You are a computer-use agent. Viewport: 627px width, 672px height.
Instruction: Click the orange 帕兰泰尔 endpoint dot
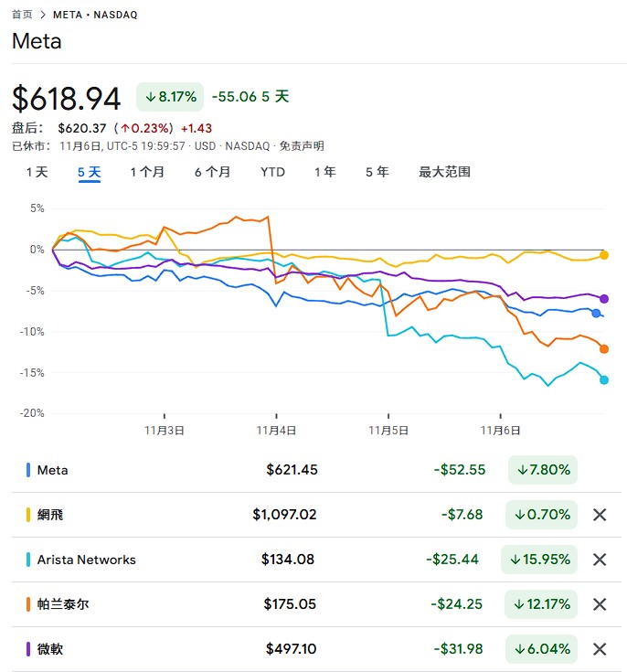(604, 348)
